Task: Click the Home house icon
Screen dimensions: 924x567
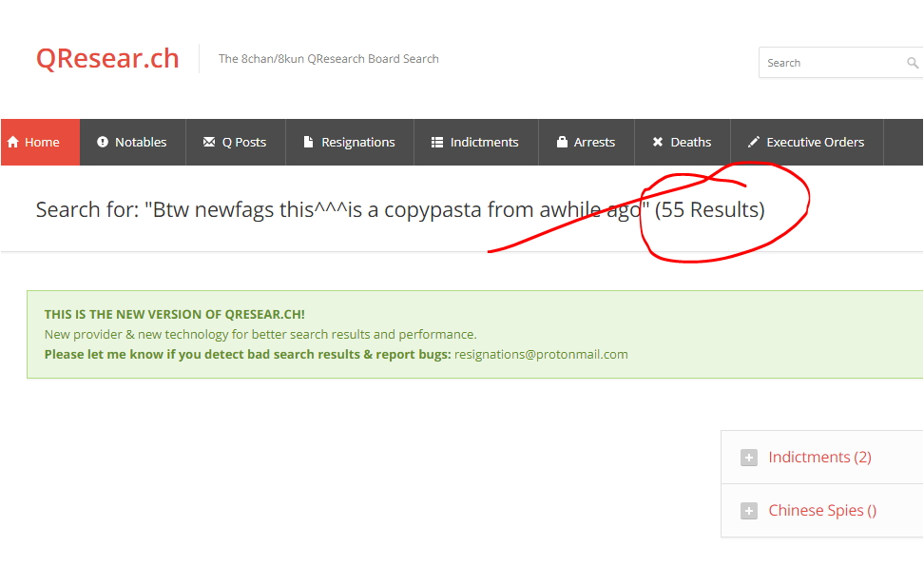Action: coord(13,142)
